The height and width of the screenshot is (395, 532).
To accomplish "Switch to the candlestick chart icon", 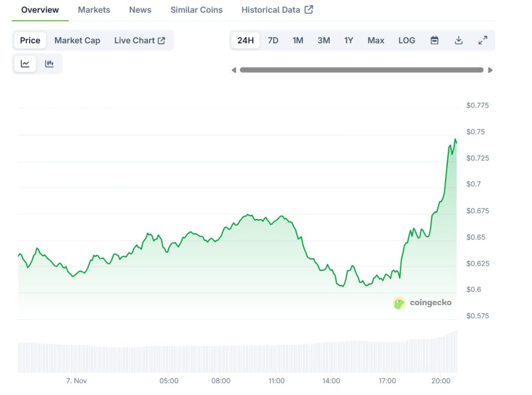I will click(49, 63).
